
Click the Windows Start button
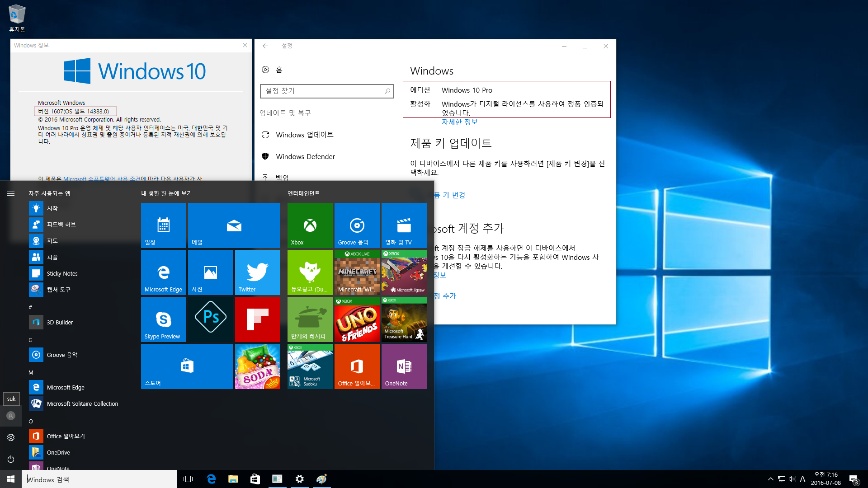pos(11,479)
